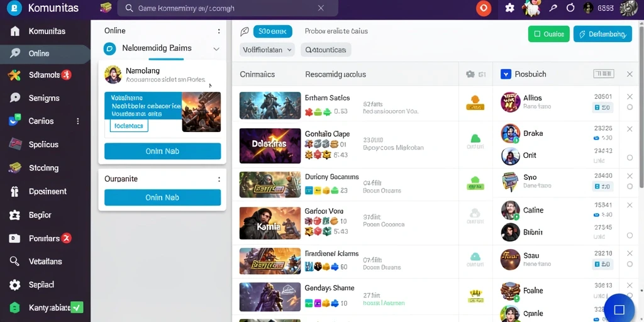644x322 pixels.
Task: Click the first Oniin Nab button
Action: pyautogui.click(x=163, y=151)
